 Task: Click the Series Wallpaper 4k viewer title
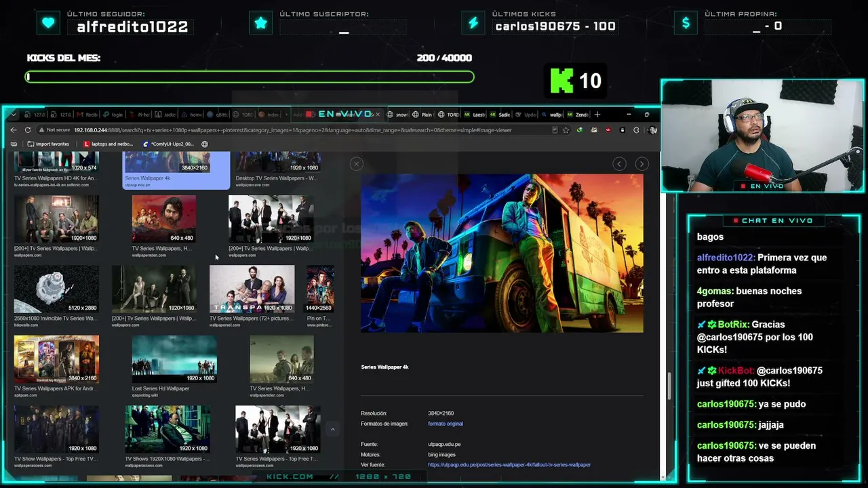(384, 367)
